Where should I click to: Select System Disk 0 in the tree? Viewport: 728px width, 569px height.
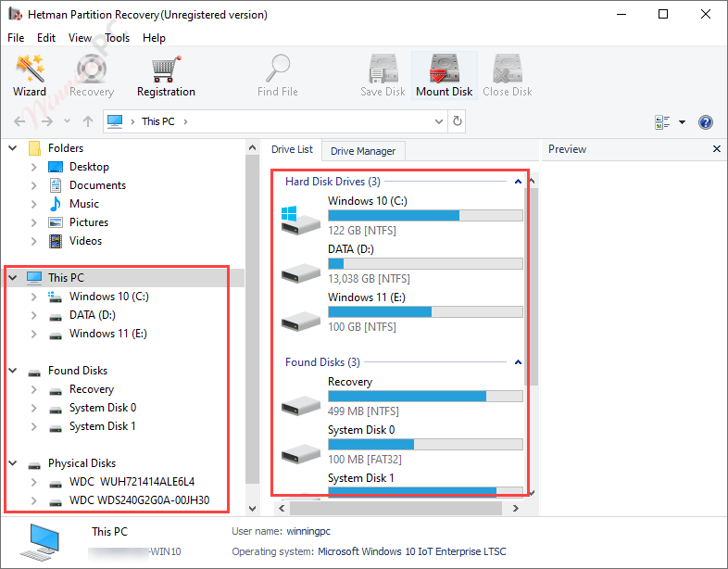point(103,408)
